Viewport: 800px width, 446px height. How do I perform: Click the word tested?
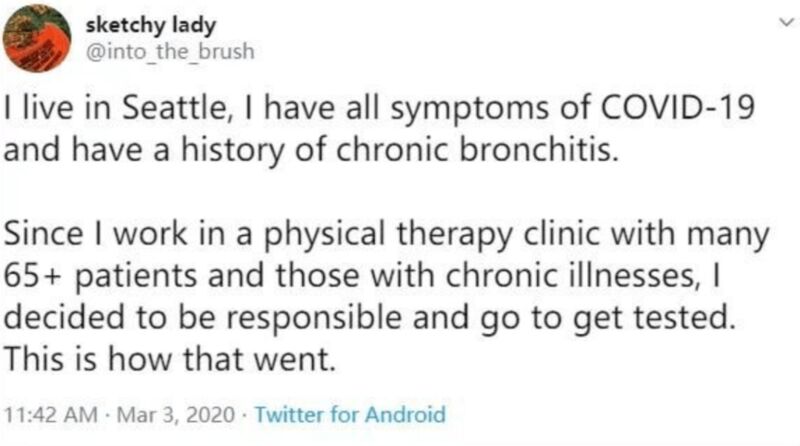(685, 317)
